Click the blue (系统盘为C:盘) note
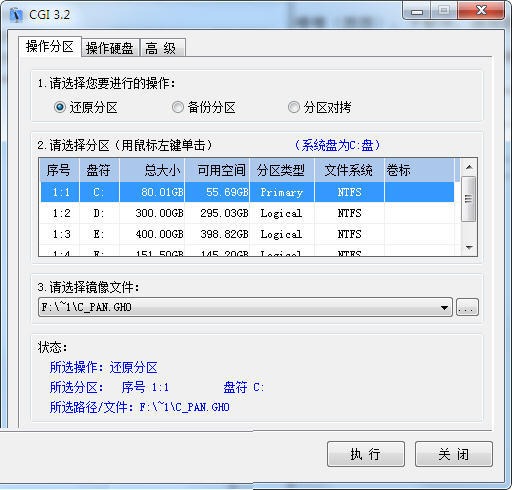 (337, 145)
